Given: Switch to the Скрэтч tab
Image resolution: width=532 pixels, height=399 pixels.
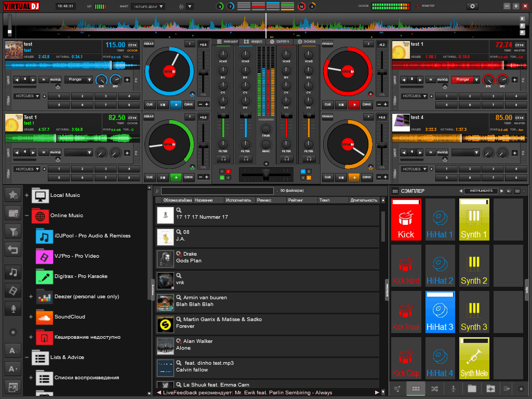Looking at the screenshot, I should pos(280,42).
